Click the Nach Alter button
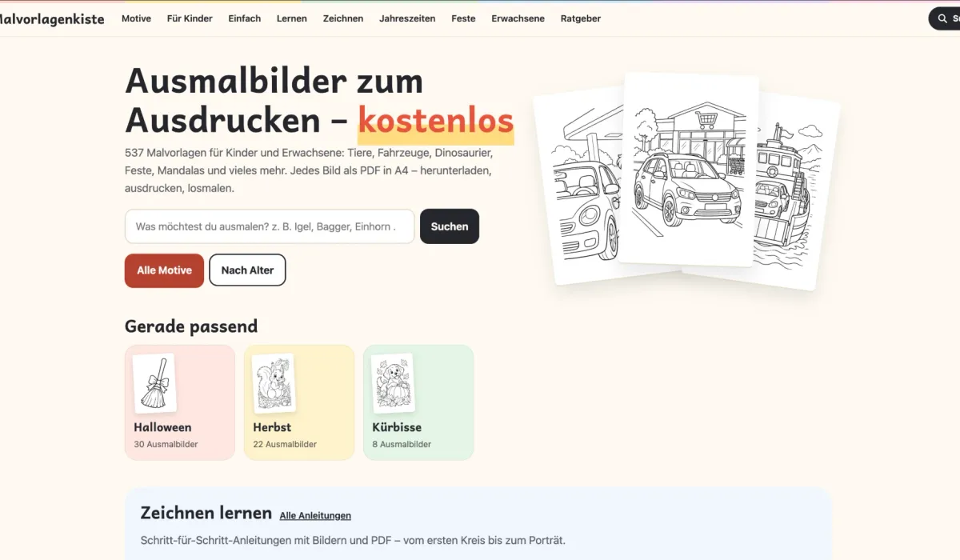The image size is (960, 560). (247, 270)
